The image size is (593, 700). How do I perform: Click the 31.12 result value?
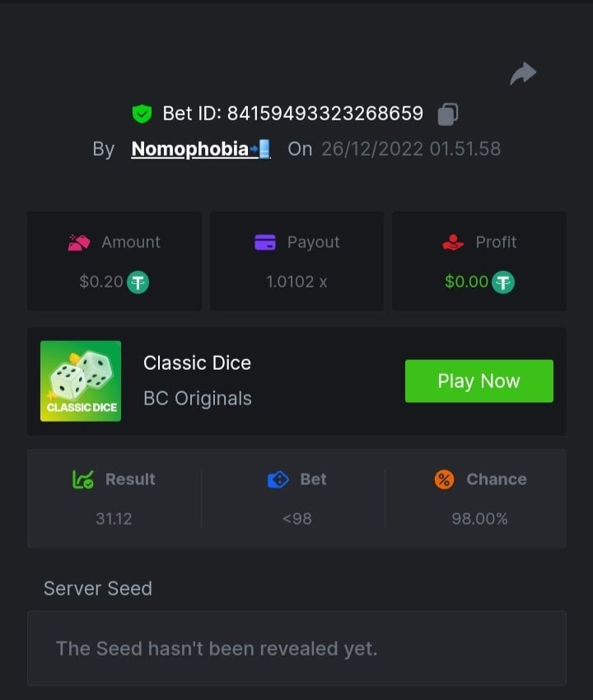coord(114,519)
